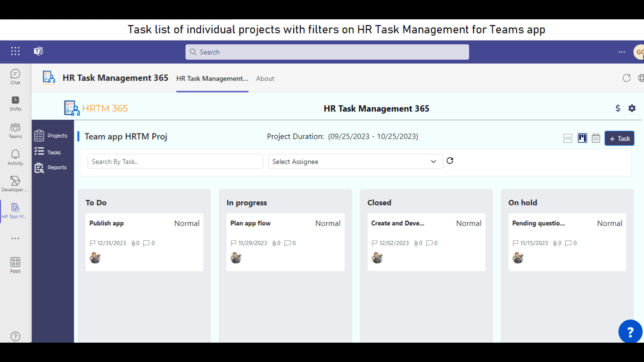
Task: Open the Microsoft 365 app launcher grid
Action: pos(16,51)
